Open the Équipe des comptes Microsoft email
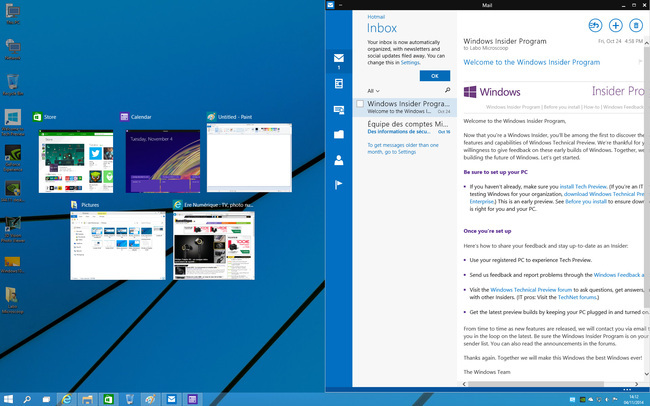 click(405, 127)
